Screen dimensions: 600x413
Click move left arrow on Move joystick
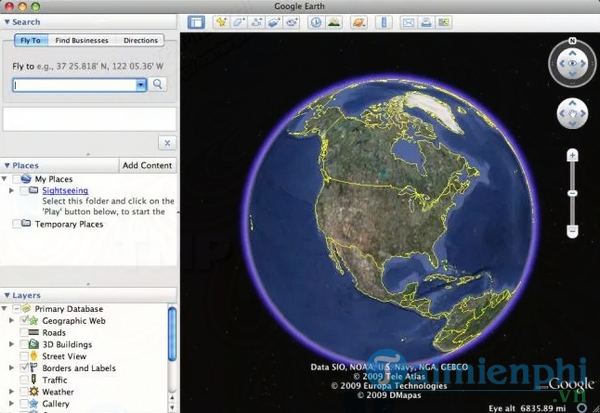562,113
